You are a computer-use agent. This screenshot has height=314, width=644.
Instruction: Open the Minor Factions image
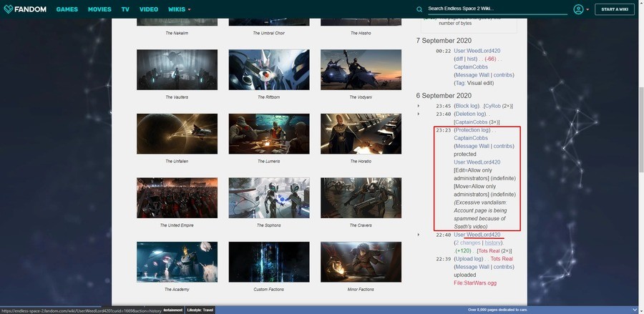[361, 262]
